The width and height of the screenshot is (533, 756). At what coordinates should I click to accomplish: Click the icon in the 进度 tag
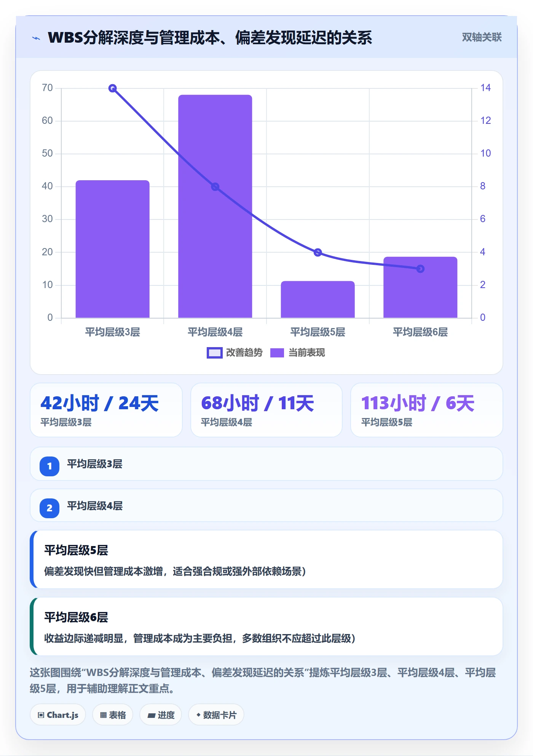pos(152,715)
